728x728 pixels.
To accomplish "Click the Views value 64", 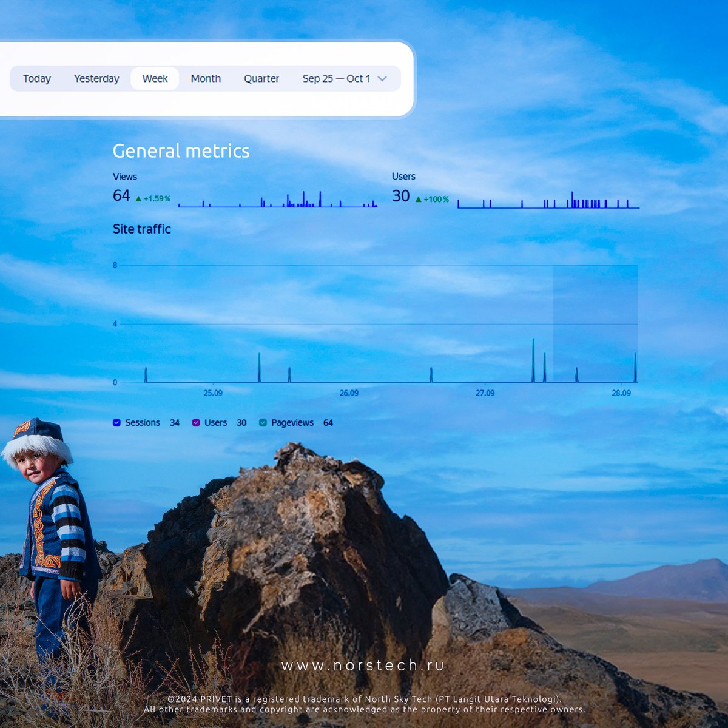I will coord(121,195).
